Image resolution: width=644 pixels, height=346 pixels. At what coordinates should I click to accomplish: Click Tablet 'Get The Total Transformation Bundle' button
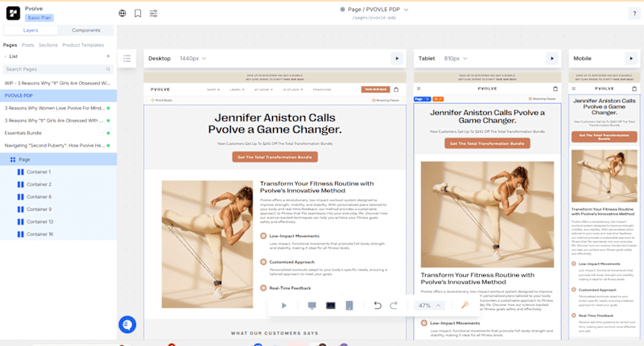pos(487,143)
